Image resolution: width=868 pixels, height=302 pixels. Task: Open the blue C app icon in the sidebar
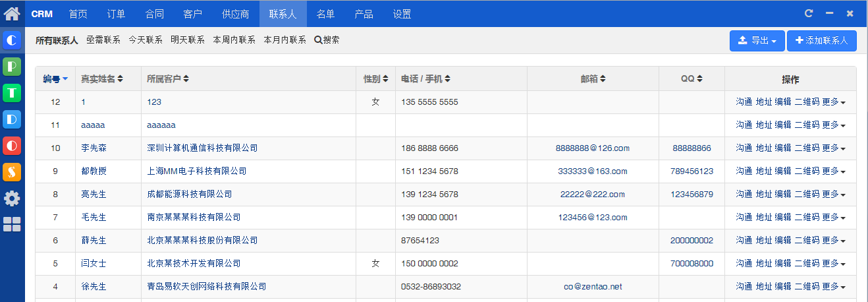coord(12,40)
